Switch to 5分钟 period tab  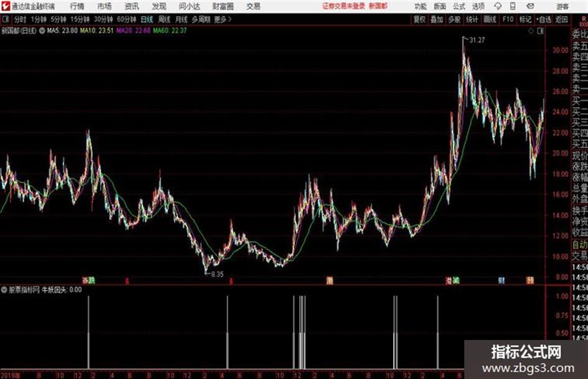[x=58, y=19]
